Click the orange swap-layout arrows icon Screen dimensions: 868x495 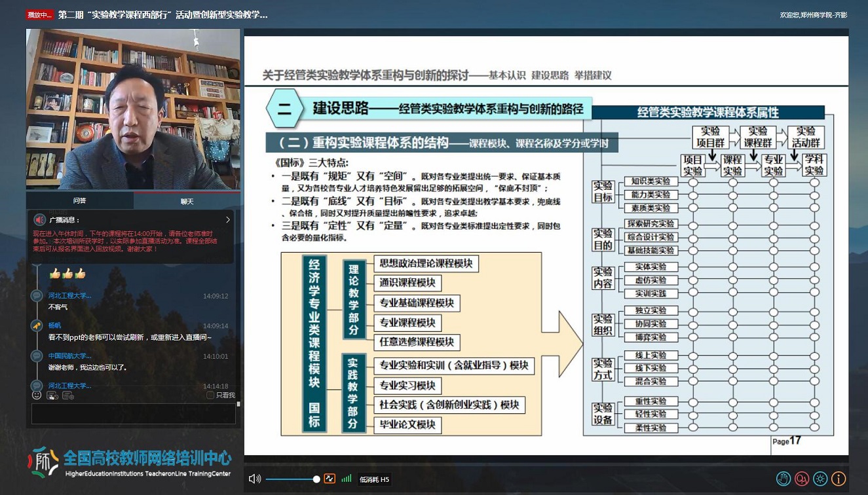click(330, 479)
